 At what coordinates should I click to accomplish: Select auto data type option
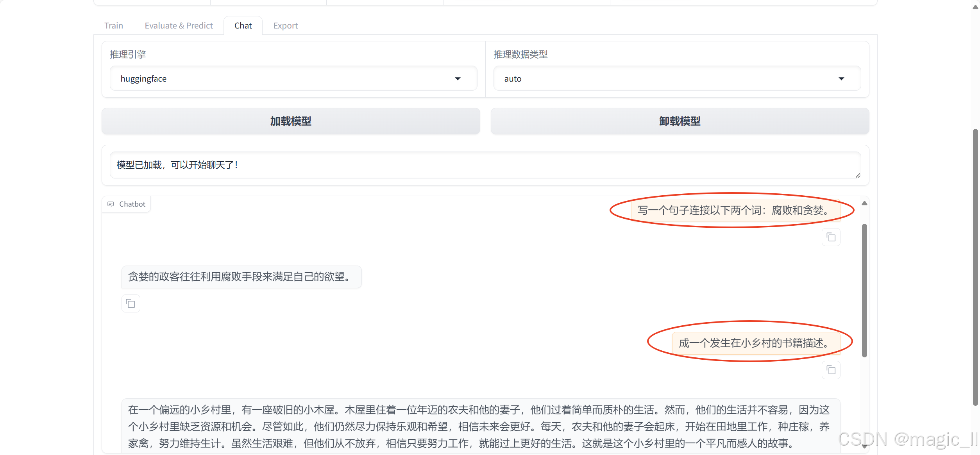[677, 78]
